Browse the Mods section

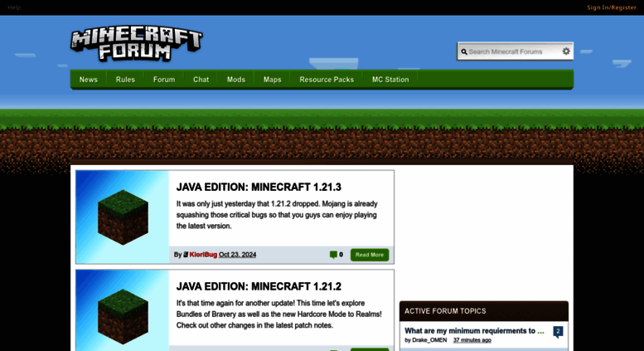pos(235,80)
